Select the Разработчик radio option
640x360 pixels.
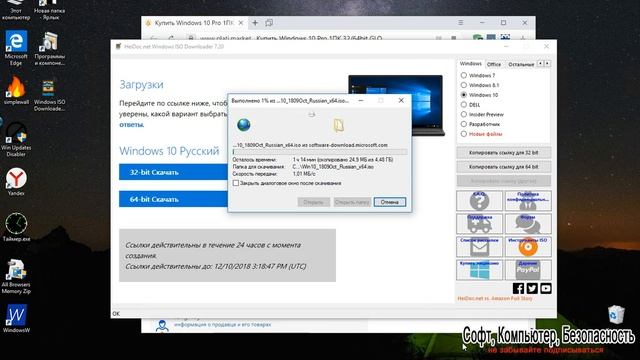[x=464, y=124]
